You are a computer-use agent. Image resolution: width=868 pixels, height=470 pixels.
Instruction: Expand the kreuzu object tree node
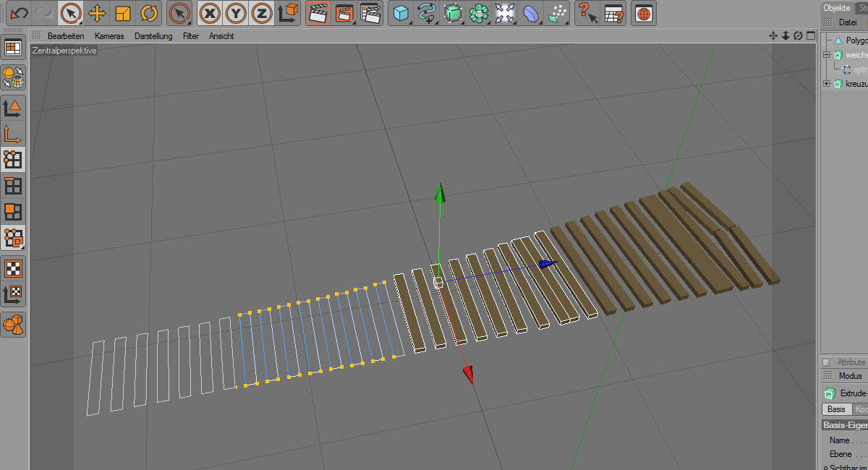(827, 84)
